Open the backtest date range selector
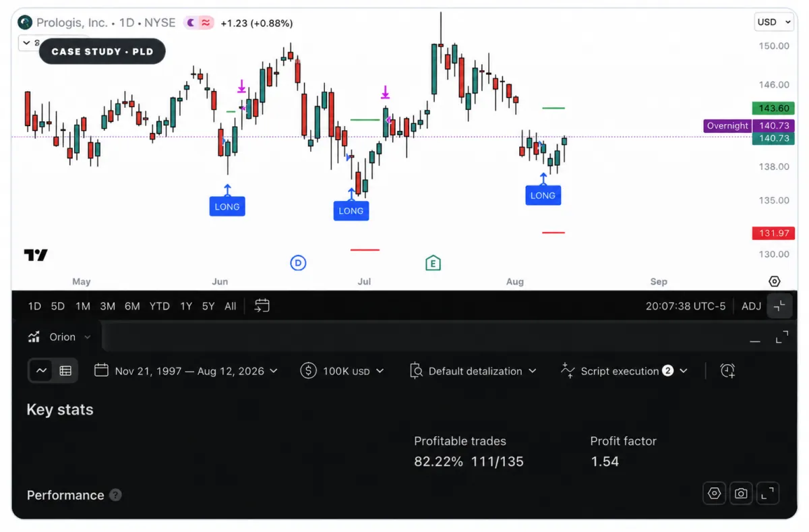Viewport: 809px width, 532px height. (186, 371)
